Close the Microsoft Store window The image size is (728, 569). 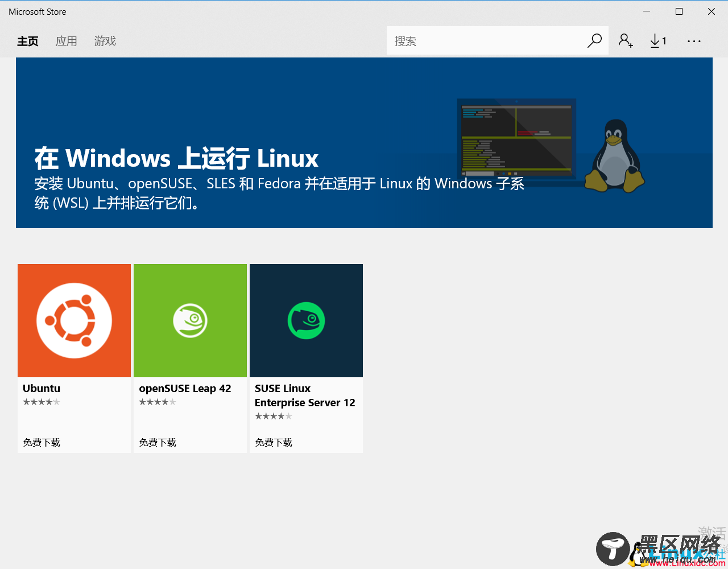712,11
